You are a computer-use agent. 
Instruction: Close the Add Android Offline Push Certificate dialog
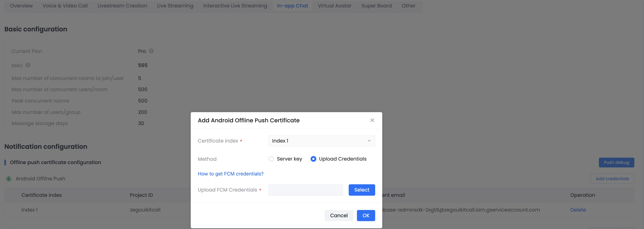tap(372, 120)
